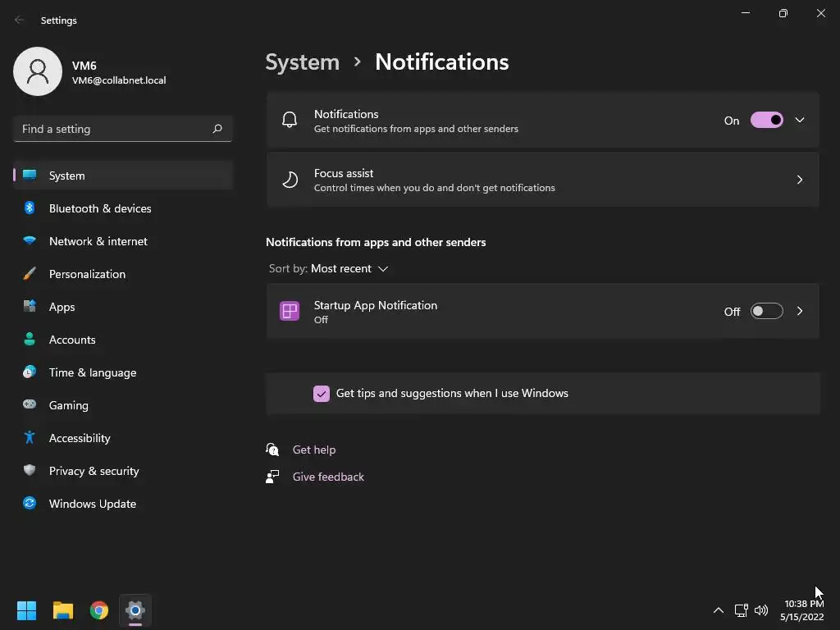Click the Personalization paintbrush icon
Image resolution: width=840 pixels, height=630 pixels.
click(30, 274)
